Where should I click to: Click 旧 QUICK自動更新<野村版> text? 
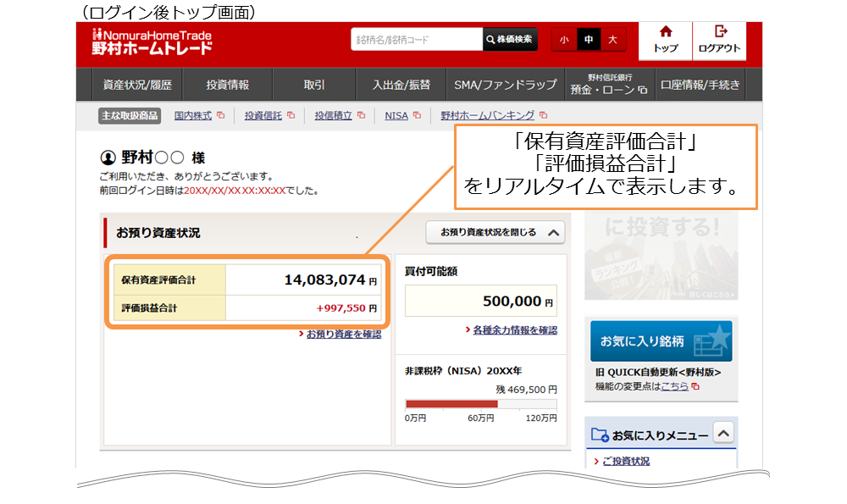click(x=658, y=372)
